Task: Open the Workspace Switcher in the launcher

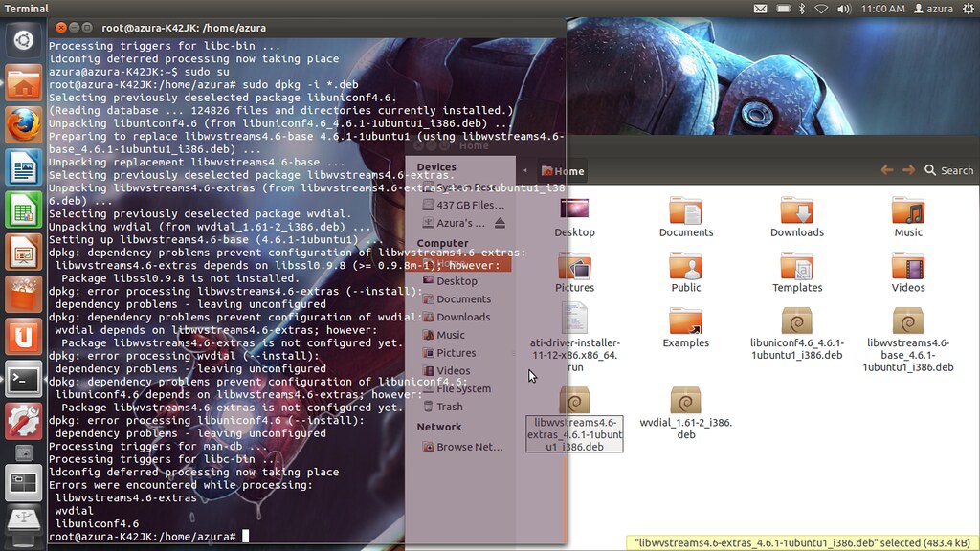Action: click(23, 483)
